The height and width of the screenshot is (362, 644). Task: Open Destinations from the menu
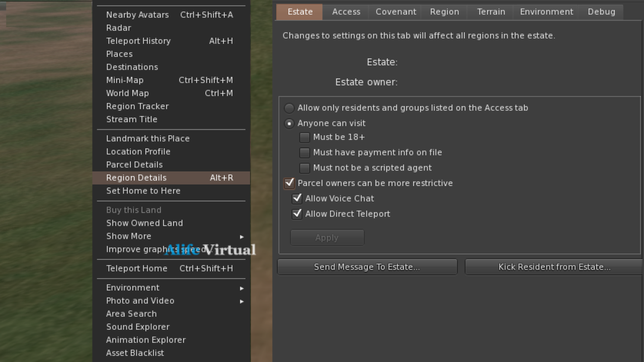[x=171, y=67]
